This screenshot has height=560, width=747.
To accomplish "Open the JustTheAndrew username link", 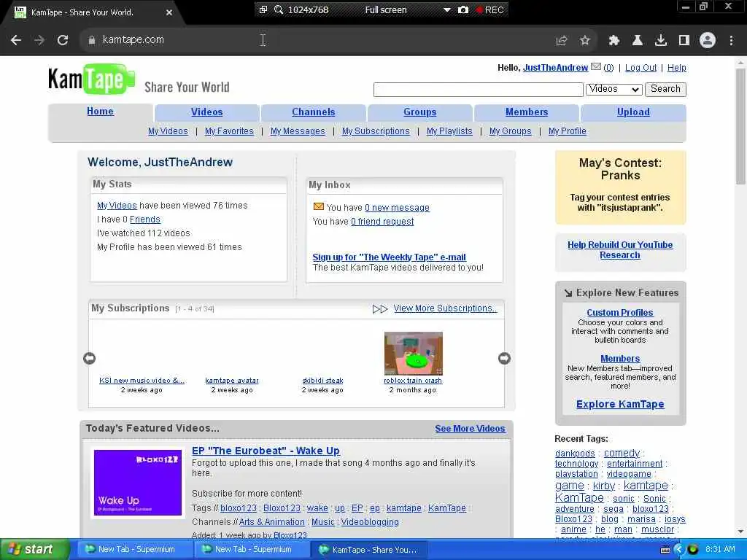I will coord(555,68).
